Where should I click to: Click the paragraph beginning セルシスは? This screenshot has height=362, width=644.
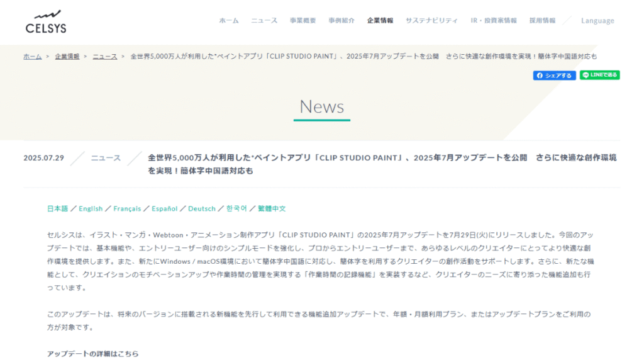click(x=320, y=261)
